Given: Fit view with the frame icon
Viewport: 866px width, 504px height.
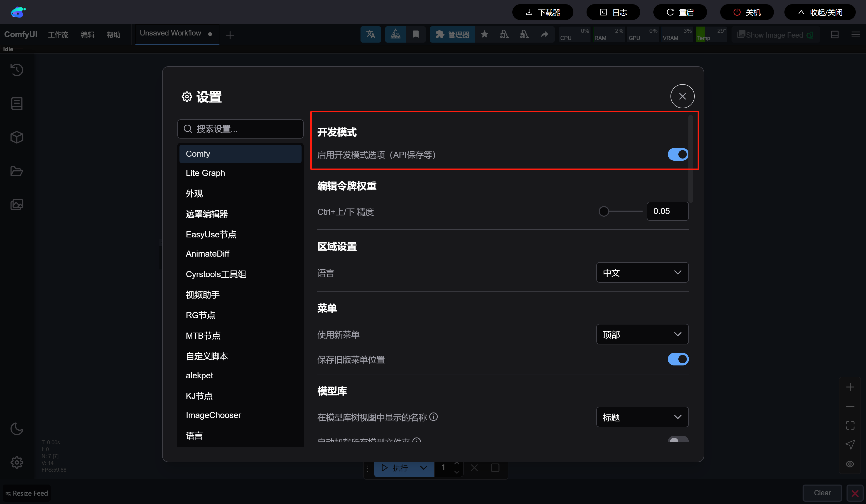Looking at the screenshot, I should pyautogui.click(x=850, y=426).
